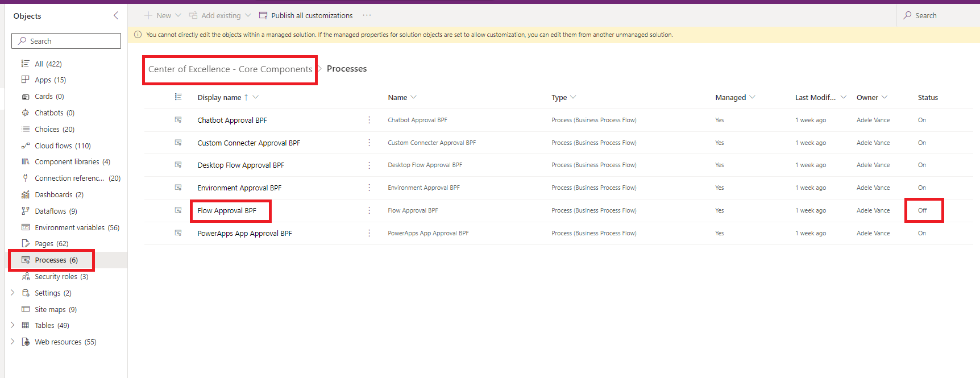Expand the Web resources (55) tree node
The height and width of the screenshot is (378, 980).
(x=13, y=342)
